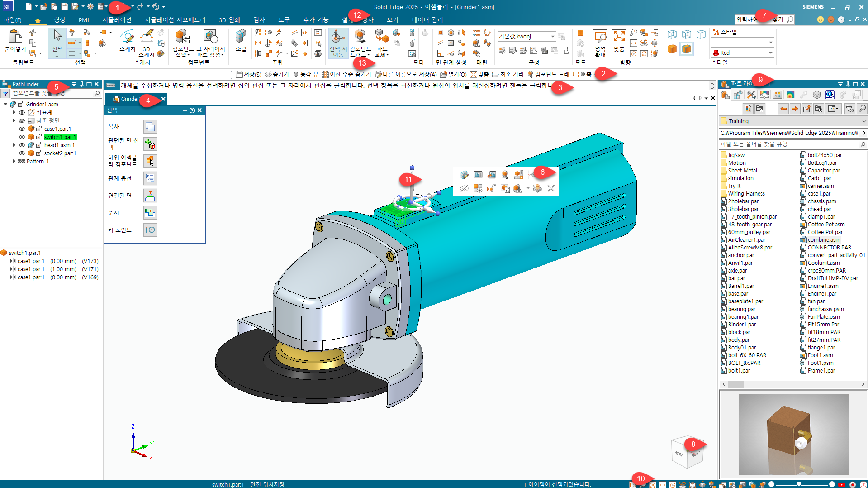This screenshot has width=868, height=488.
Task: Click 열기(O) button in quick bar
Action: 453,74
